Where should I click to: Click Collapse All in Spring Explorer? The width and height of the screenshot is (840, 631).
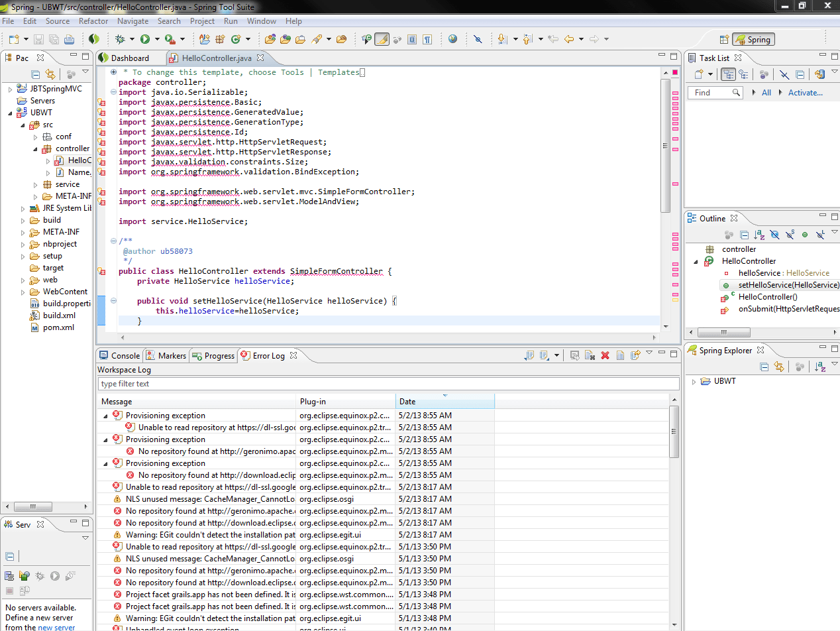click(x=764, y=367)
